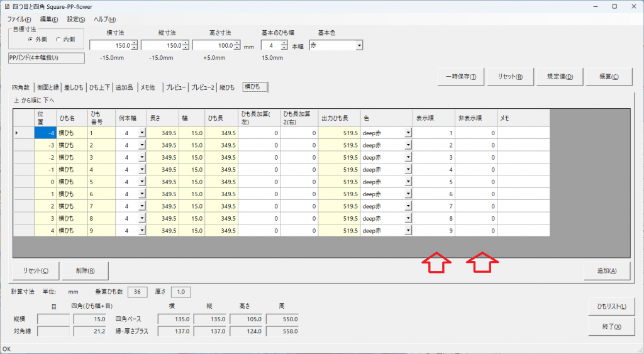Screen dimensions: 644x354
Task: Open the 基本色 dropdown
Action: click(x=359, y=45)
